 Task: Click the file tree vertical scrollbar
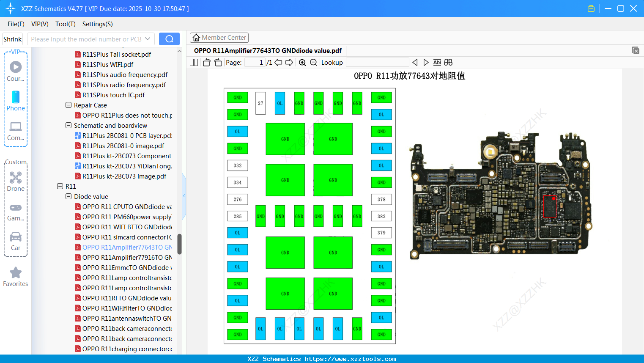(x=179, y=244)
